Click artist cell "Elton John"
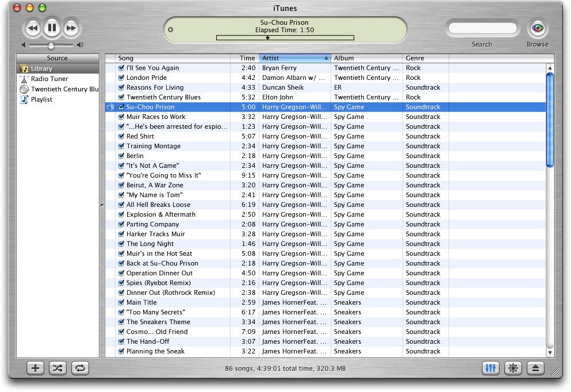571x392 pixels. (278, 97)
